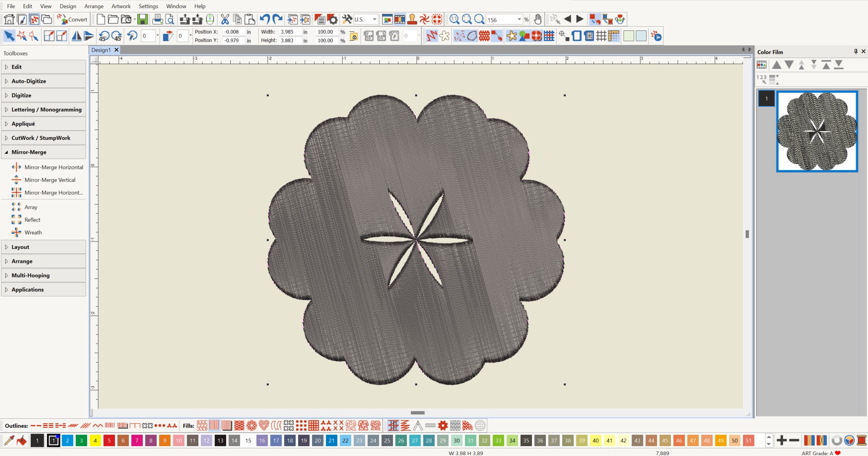Click the minus remove color icon

coord(794,440)
